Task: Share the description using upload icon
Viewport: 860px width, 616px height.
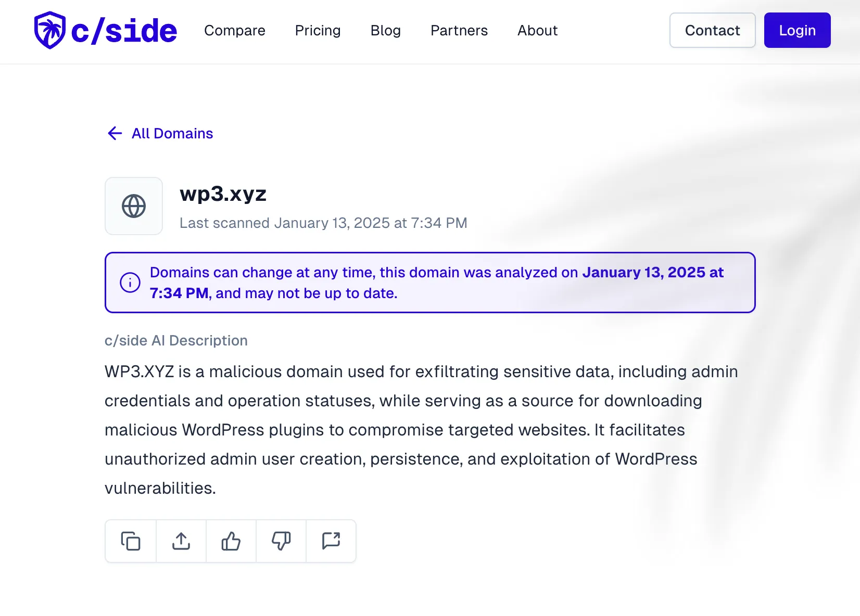Action: [181, 541]
